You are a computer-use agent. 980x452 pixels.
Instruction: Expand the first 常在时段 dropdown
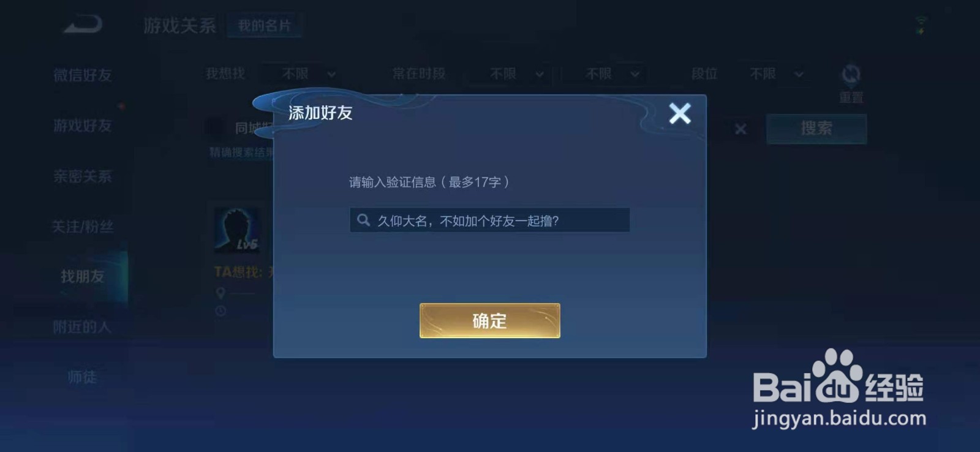(509, 74)
